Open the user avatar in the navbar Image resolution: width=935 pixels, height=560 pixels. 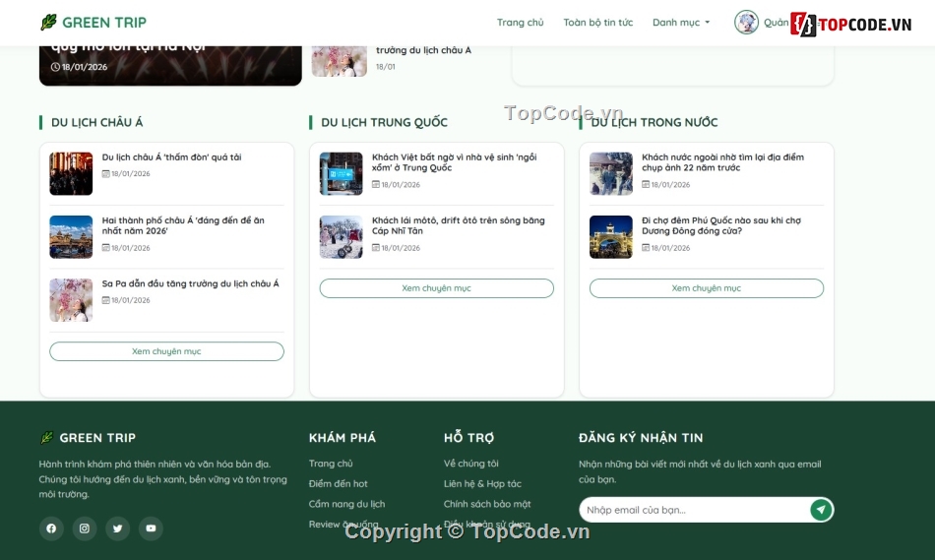click(746, 22)
